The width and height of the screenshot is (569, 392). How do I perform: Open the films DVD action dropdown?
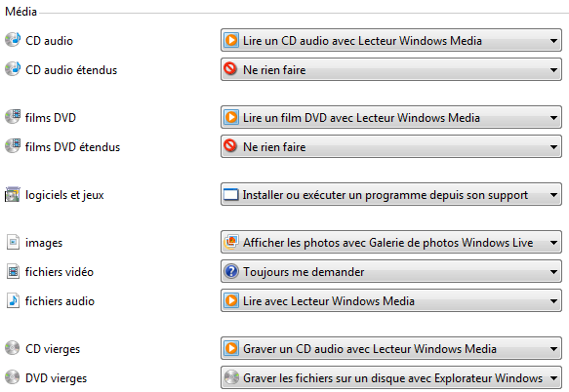click(x=391, y=117)
